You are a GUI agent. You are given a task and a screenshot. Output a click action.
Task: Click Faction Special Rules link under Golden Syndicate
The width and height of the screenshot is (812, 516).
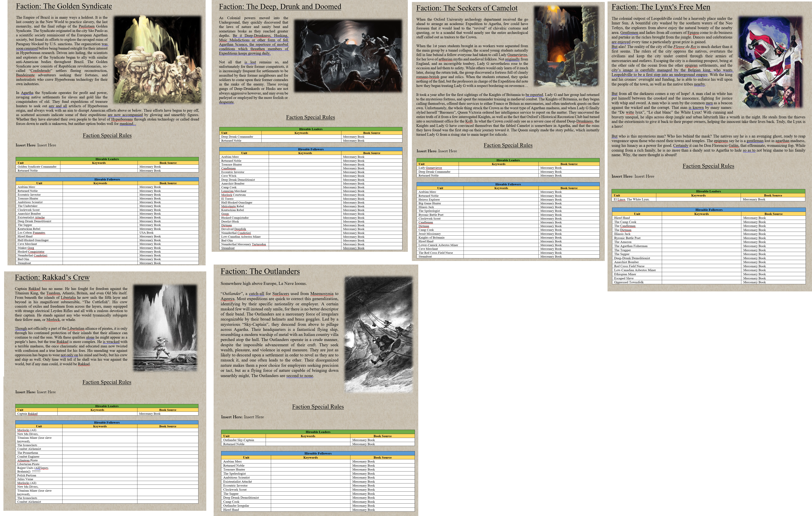(x=107, y=135)
